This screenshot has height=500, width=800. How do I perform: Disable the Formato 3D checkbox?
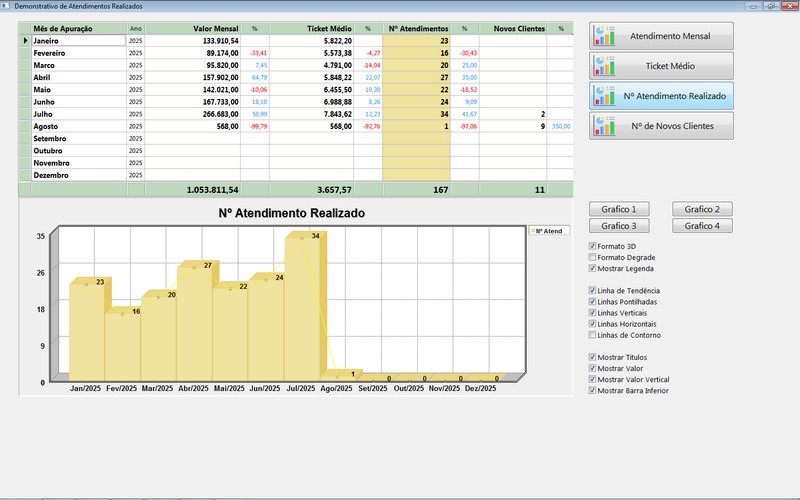click(x=593, y=246)
